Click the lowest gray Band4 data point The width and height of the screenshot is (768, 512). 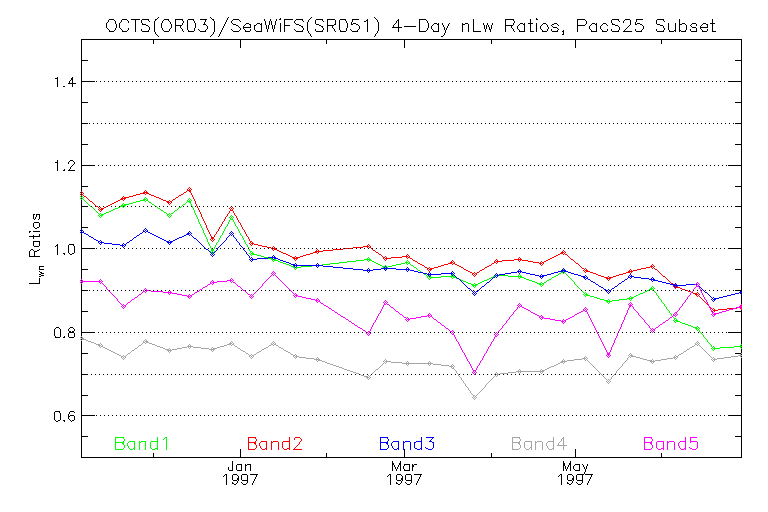474,397
